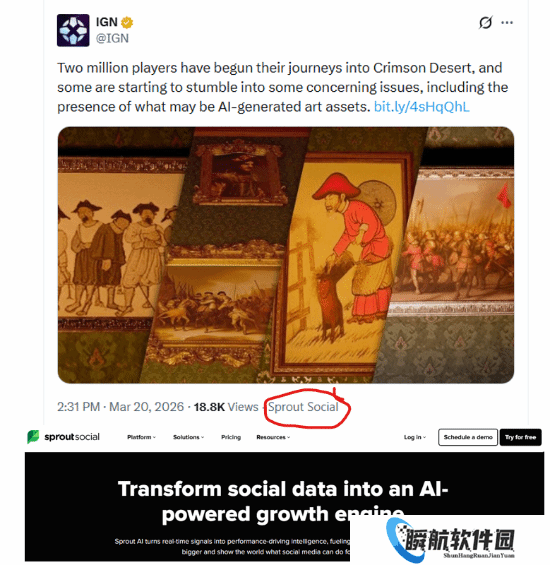Open the three-dot more options menu

pos(507,23)
